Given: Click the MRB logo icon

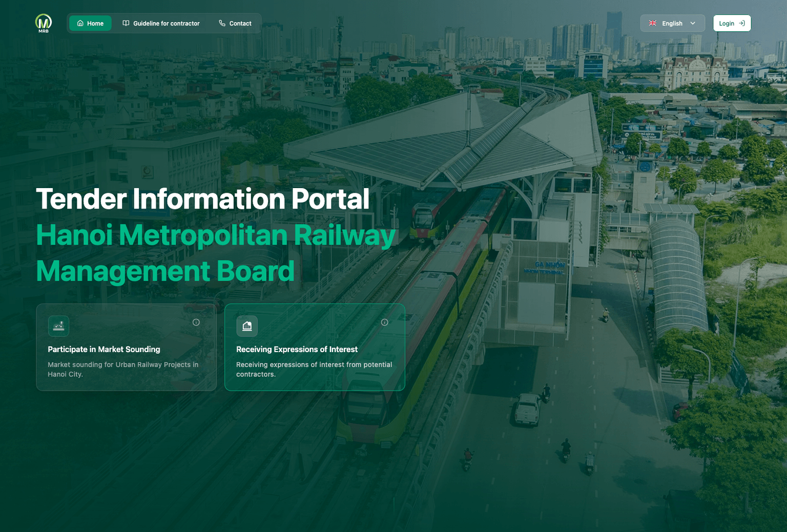Looking at the screenshot, I should pyautogui.click(x=44, y=23).
